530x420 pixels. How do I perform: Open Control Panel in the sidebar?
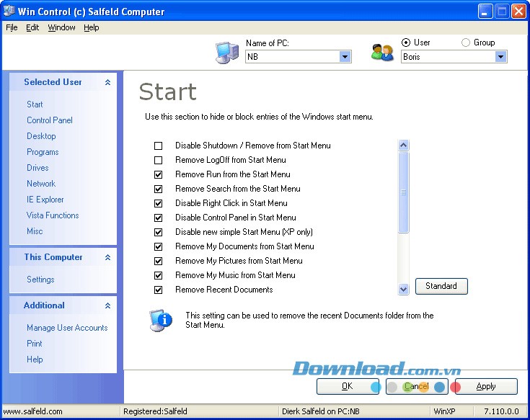point(50,120)
